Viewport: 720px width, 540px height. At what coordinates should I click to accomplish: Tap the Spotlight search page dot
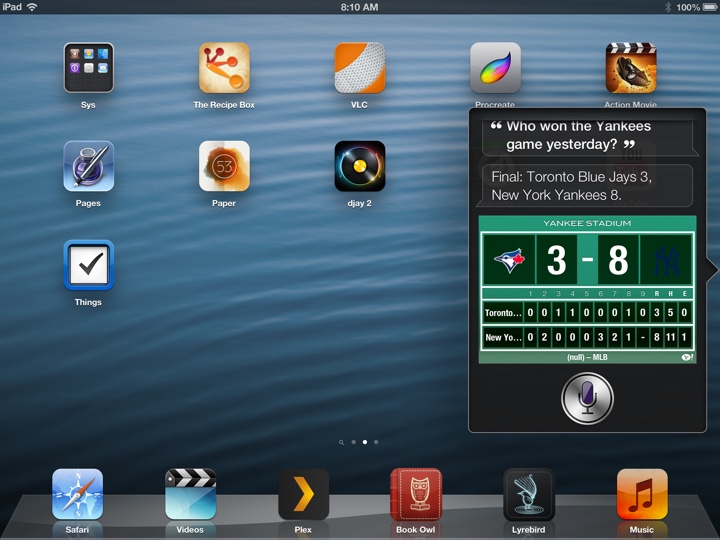coord(341,442)
